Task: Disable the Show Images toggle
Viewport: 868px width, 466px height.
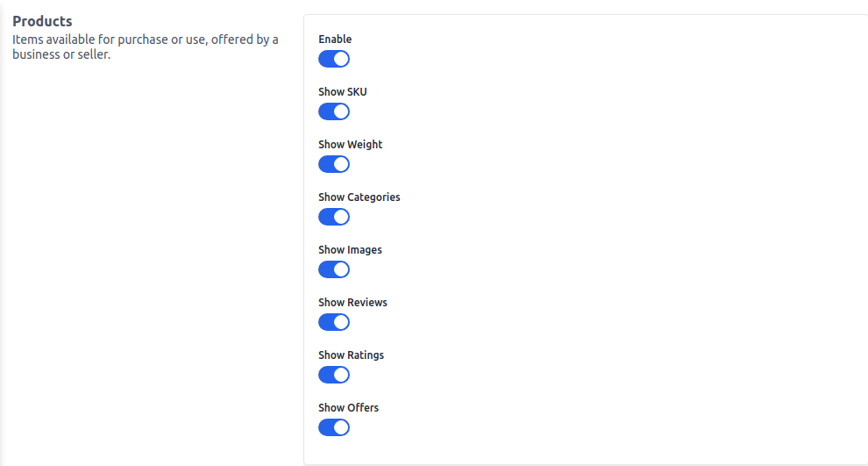Action: [333, 269]
